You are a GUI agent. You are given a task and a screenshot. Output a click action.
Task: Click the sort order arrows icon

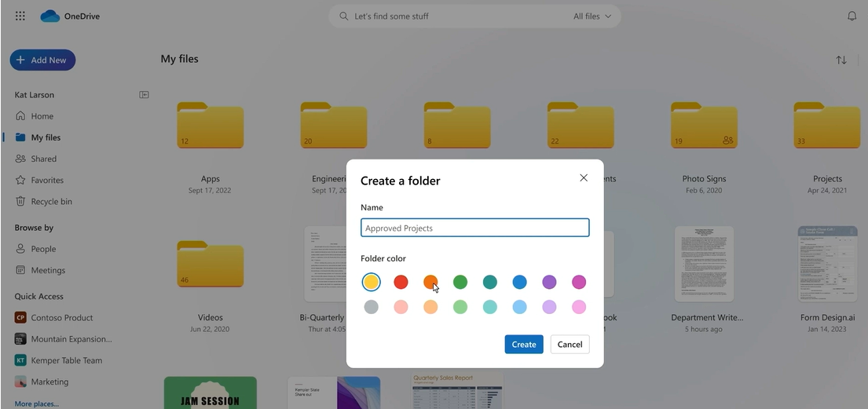pyautogui.click(x=841, y=60)
